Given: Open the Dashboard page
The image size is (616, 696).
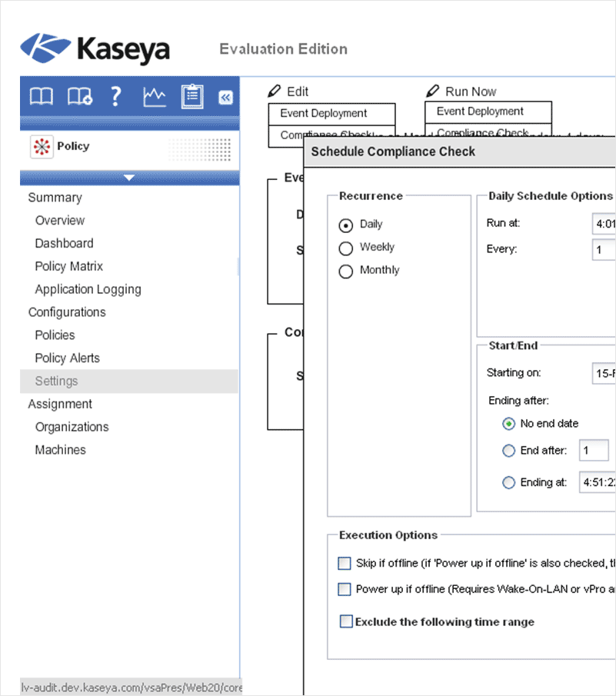Looking at the screenshot, I should 65,243.
